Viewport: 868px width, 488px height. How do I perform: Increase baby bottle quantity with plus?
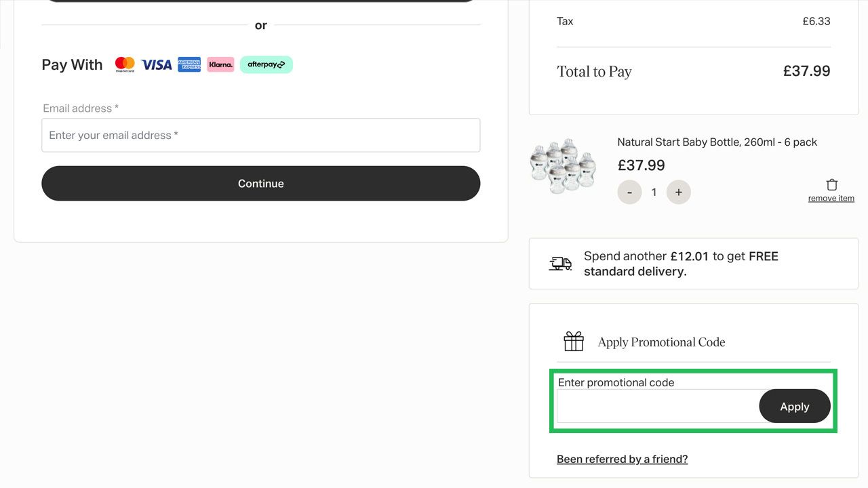(679, 192)
